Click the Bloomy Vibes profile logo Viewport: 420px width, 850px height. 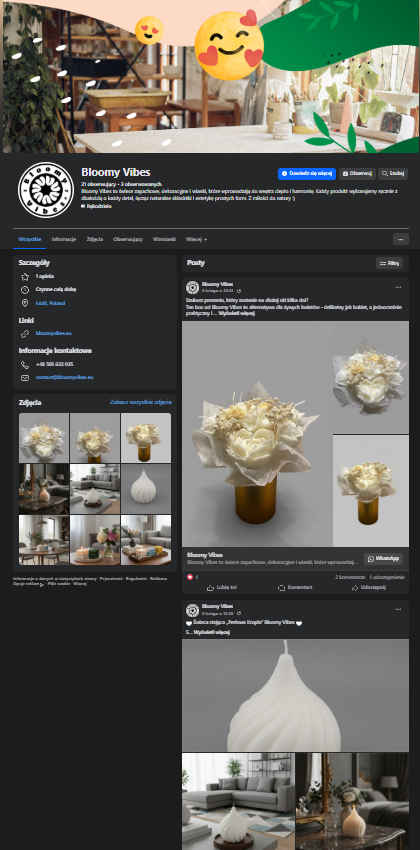(x=46, y=190)
